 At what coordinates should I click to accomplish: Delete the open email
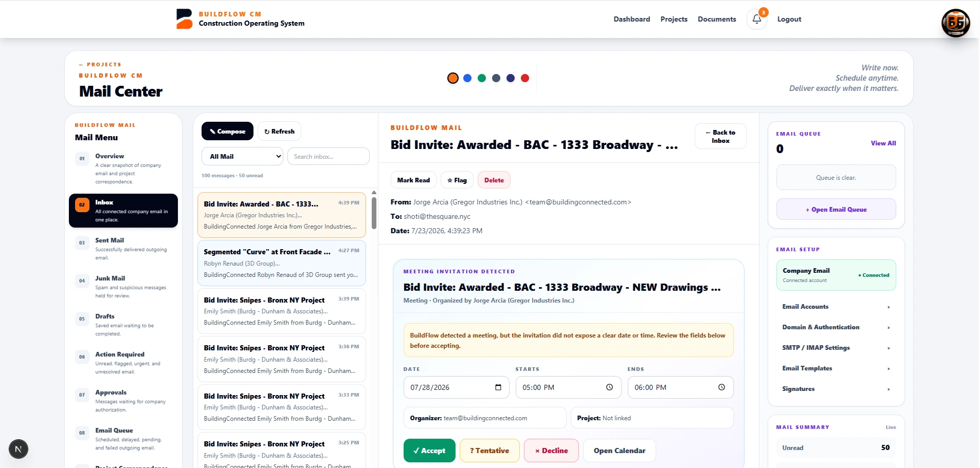pyautogui.click(x=494, y=180)
